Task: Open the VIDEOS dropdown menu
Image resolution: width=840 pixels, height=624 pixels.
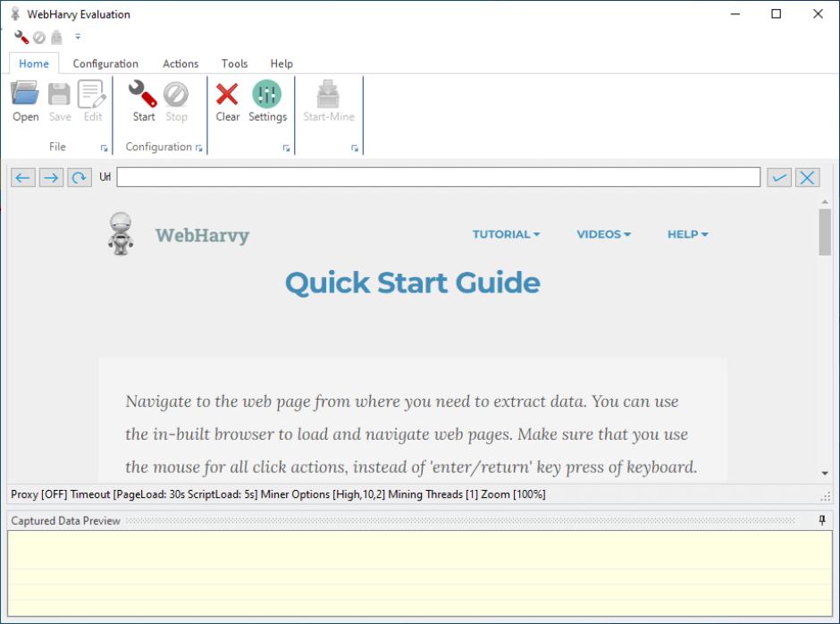Action: click(603, 234)
